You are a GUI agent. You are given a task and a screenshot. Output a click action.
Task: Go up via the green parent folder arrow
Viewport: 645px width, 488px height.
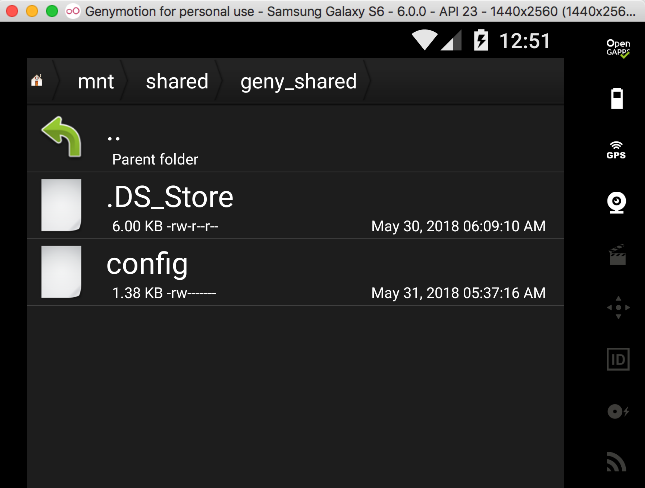pos(62,137)
